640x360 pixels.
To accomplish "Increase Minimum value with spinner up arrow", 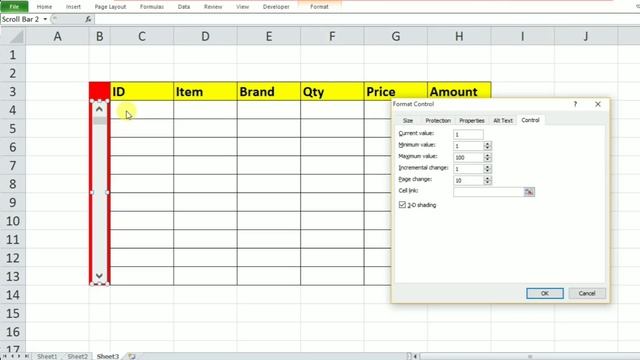I will (x=487, y=144).
